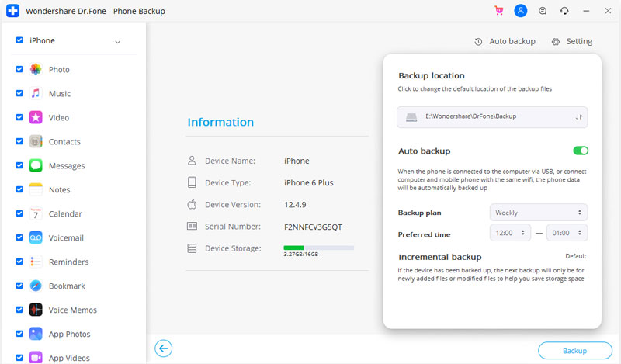Click the Dr.Fone logo icon

[x=12, y=11]
